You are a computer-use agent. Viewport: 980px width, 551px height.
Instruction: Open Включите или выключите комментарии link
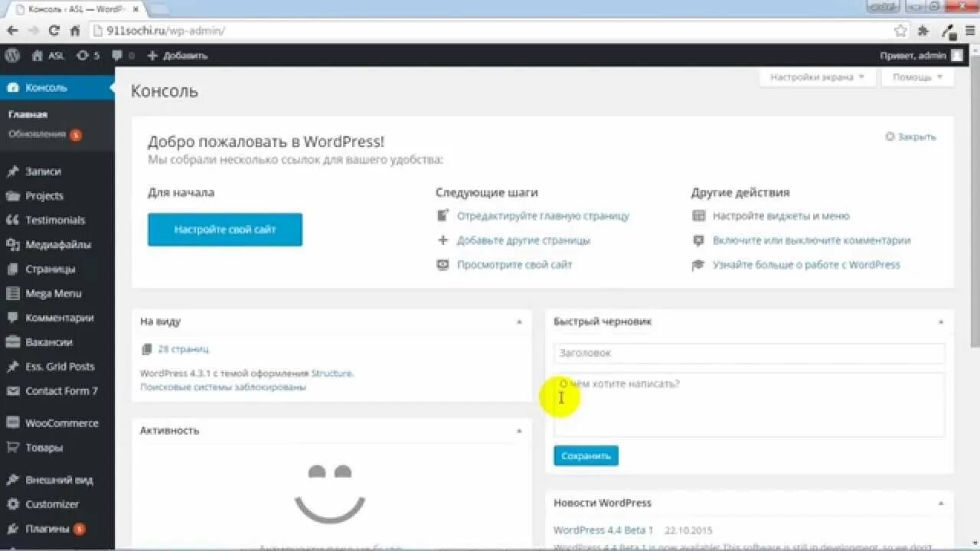tap(812, 240)
